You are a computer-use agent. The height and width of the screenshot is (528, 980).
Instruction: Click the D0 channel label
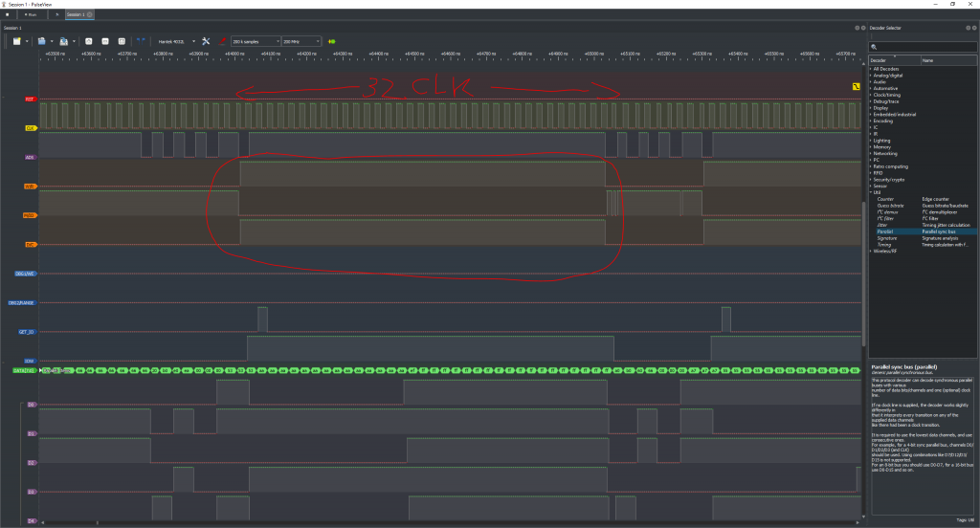32,405
